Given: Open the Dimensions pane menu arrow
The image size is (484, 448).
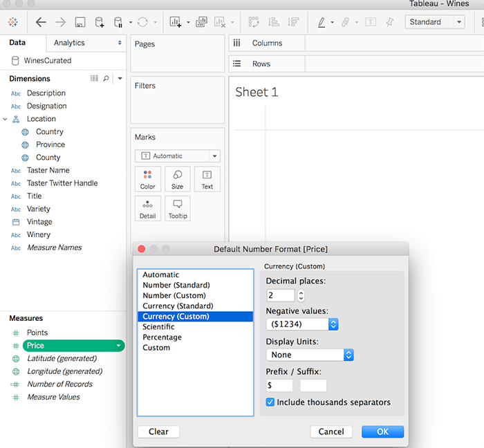Looking at the screenshot, I should (120, 78).
